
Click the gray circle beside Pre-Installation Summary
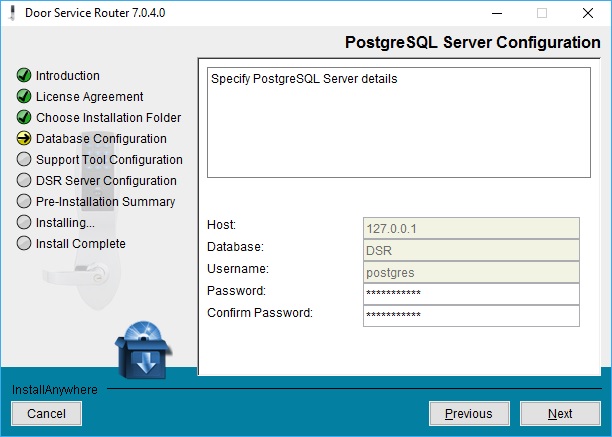point(24,201)
